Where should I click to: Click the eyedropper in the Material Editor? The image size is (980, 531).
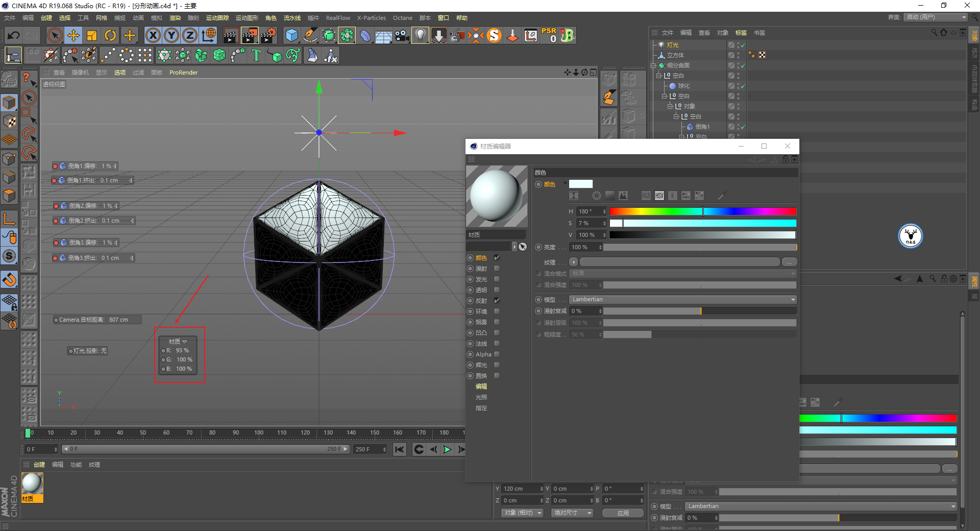(x=721, y=196)
